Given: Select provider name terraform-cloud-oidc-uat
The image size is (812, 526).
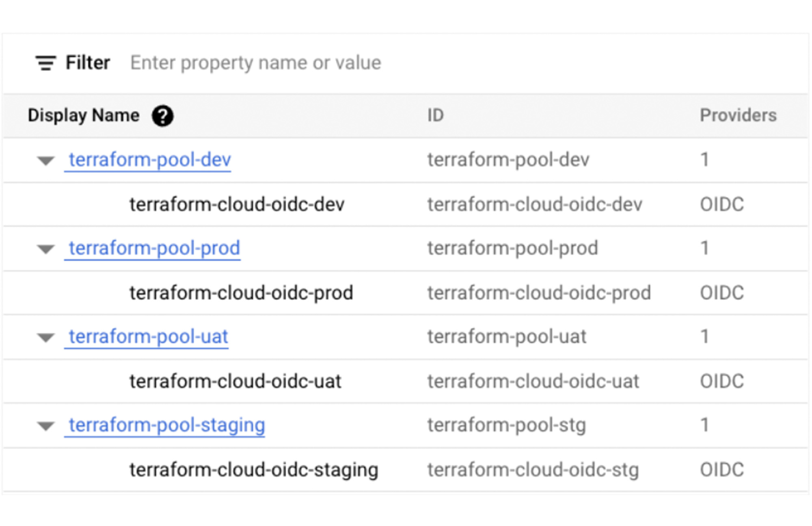Looking at the screenshot, I should [x=235, y=381].
